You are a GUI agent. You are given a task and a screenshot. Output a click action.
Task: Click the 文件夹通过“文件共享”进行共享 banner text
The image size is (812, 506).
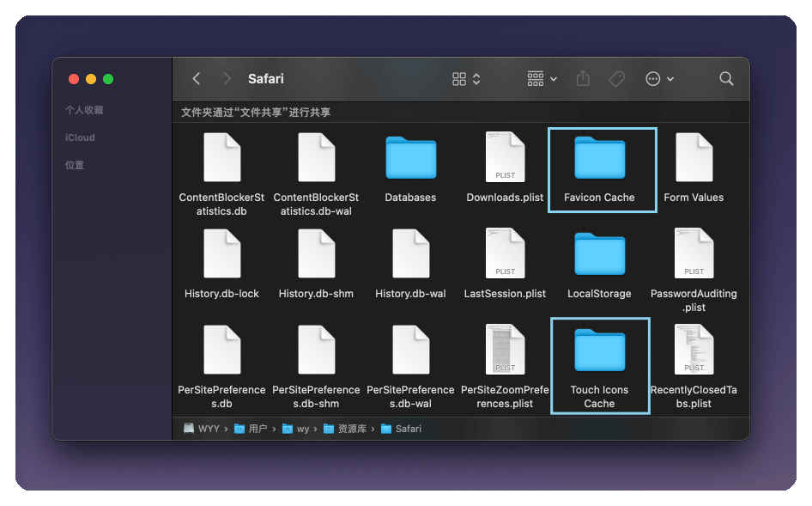pyautogui.click(x=256, y=113)
